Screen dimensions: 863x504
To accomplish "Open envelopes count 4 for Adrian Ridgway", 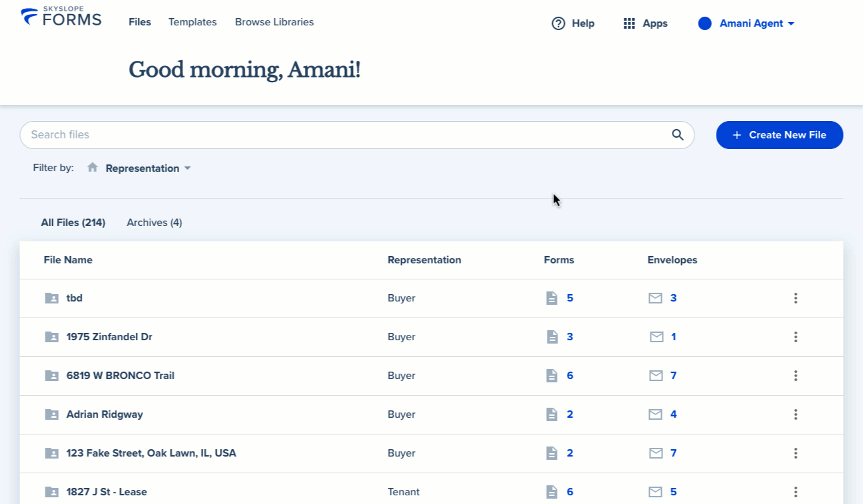I will (674, 414).
